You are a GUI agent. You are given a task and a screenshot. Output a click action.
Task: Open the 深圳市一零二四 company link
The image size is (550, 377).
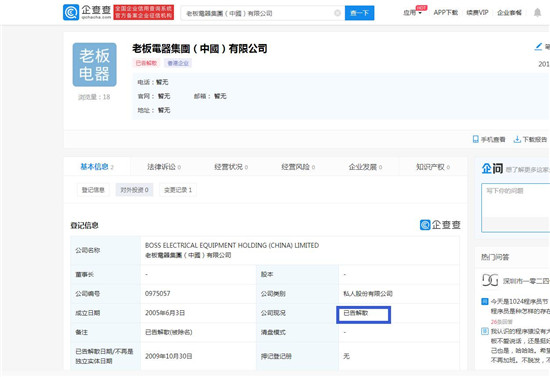point(526,281)
